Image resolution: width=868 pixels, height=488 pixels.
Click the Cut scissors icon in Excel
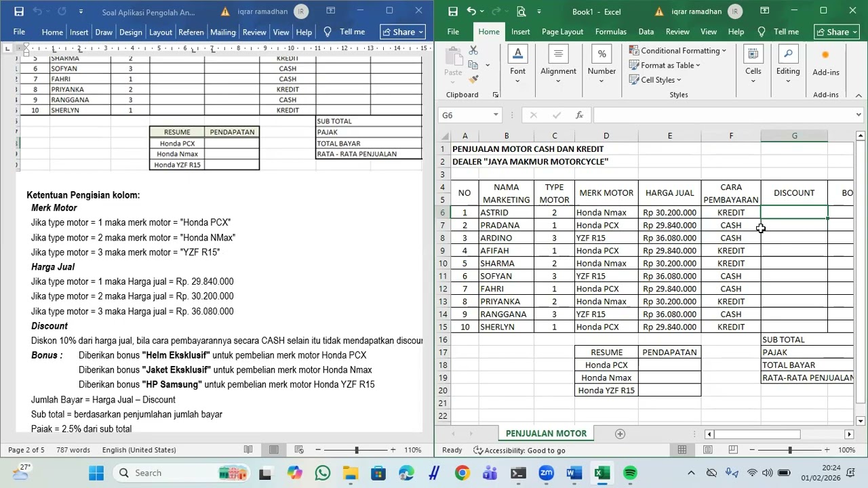(x=473, y=51)
